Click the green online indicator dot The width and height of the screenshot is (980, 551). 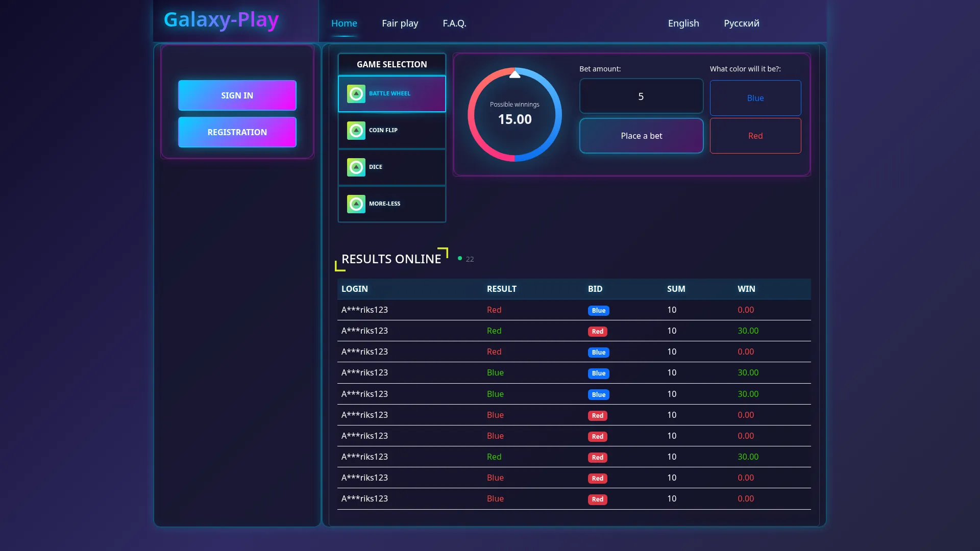(x=460, y=259)
